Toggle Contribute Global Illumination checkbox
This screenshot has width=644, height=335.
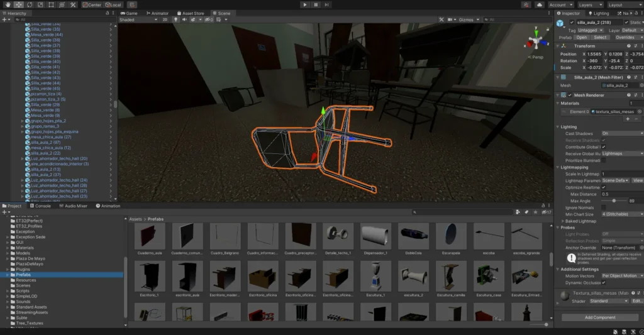(x=604, y=147)
